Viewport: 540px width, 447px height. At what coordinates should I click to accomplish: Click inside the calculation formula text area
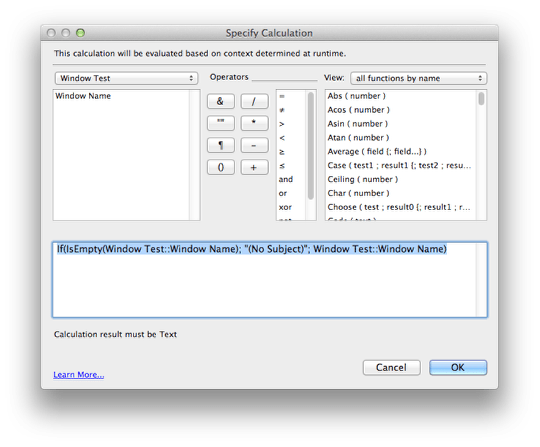point(270,280)
